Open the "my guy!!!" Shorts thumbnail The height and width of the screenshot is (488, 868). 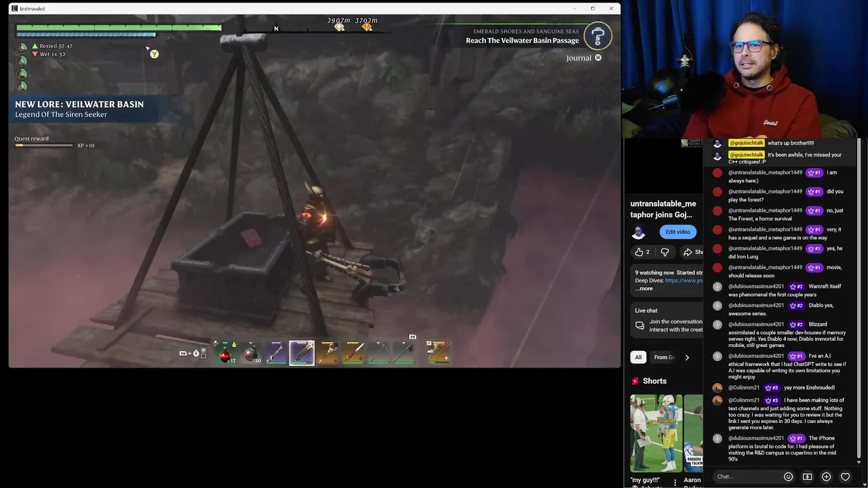click(x=656, y=433)
